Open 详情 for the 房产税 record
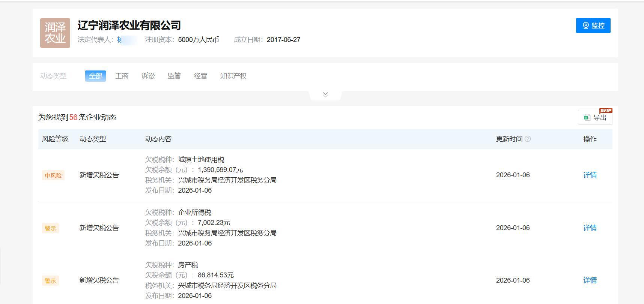Viewport: 644px width, 304px height. pyautogui.click(x=590, y=280)
